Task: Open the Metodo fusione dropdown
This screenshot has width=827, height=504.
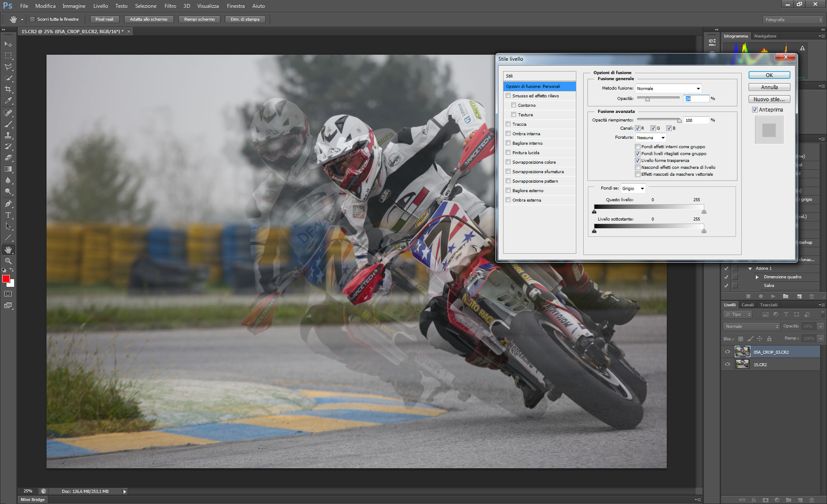Action: (668, 88)
